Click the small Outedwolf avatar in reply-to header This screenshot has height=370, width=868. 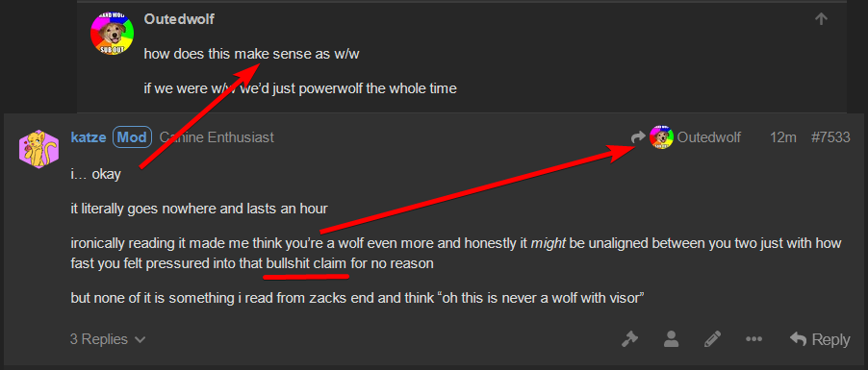[x=661, y=136]
